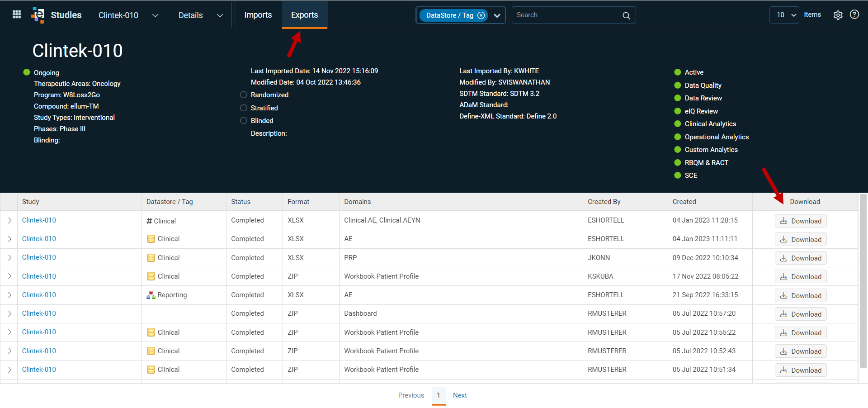Remove the DataStore / Tag filter chip

point(481,15)
